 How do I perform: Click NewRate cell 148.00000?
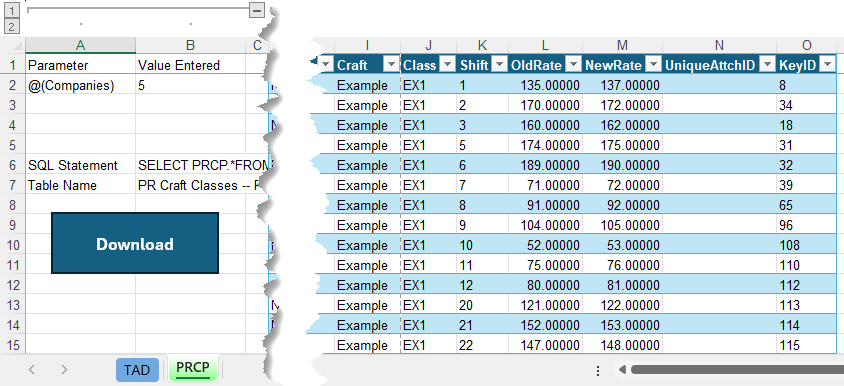[622, 345]
